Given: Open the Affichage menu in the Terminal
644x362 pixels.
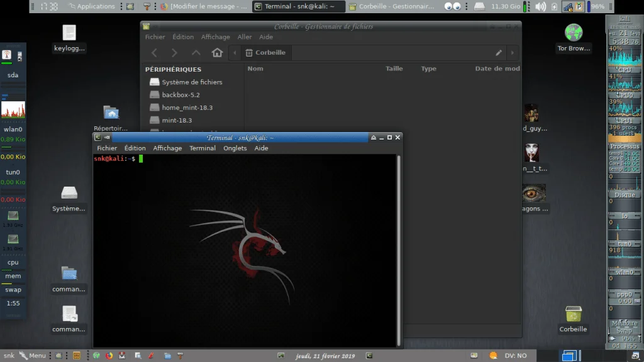Looking at the screenshot, I should coord(167,148).
